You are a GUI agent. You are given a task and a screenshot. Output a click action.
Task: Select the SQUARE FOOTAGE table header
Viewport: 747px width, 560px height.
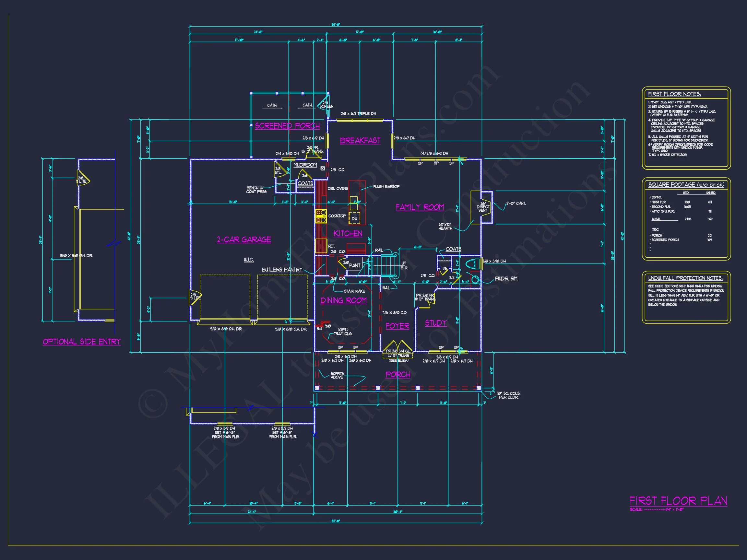[686, 185]
